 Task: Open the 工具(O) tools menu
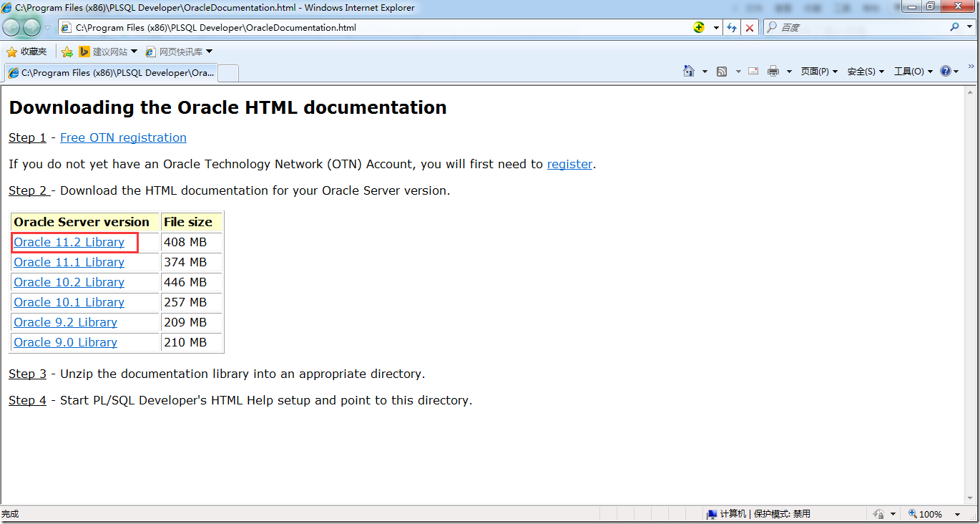[x=913, y=72]
